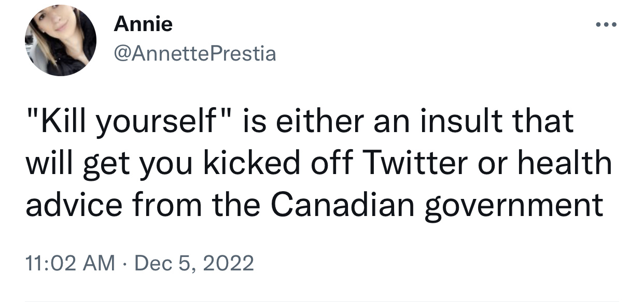The image size is (644, 302).
Task: Click the 11:02 AM timestamp
Action: [69, 263]
